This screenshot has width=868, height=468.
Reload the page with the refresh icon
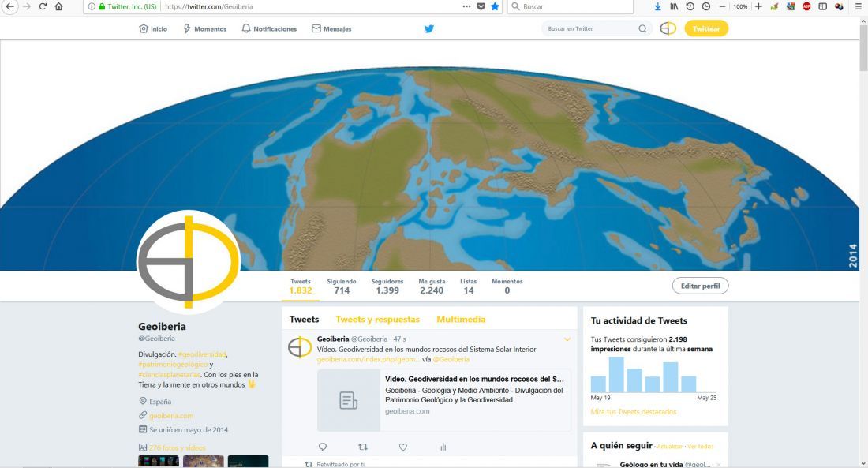[x=43, y=6]
